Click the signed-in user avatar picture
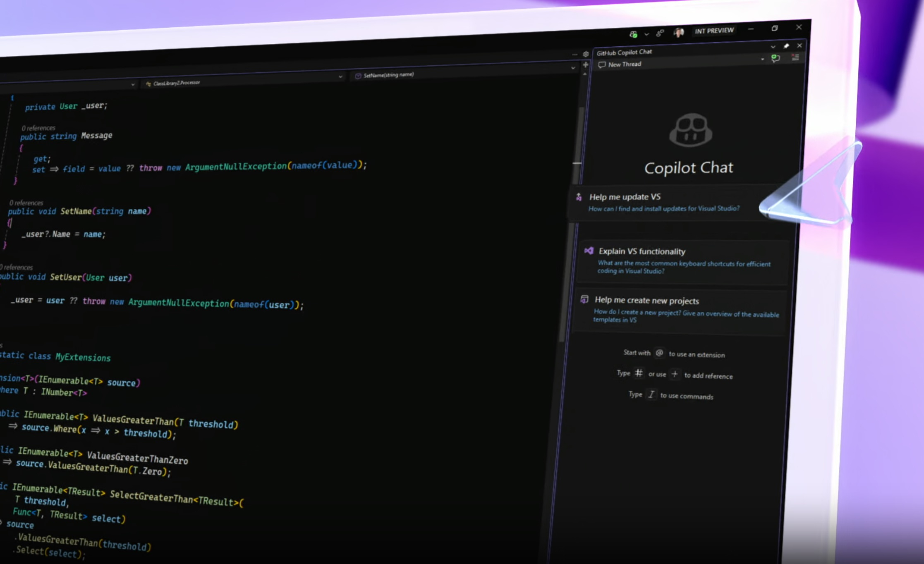The image size is (924, 564). [x=679, y=33]
